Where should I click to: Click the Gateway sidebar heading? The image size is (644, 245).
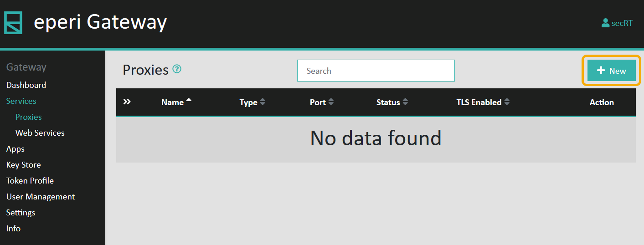click(26, 67)
